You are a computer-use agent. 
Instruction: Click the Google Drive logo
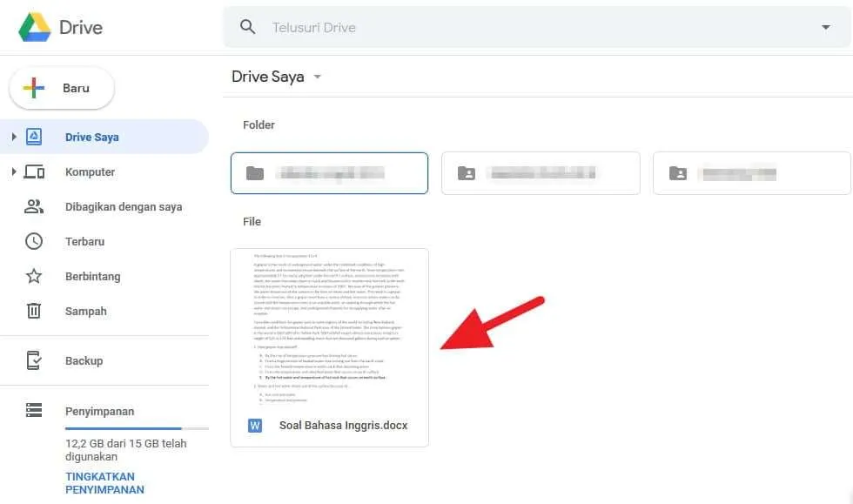tap(34, 27)
